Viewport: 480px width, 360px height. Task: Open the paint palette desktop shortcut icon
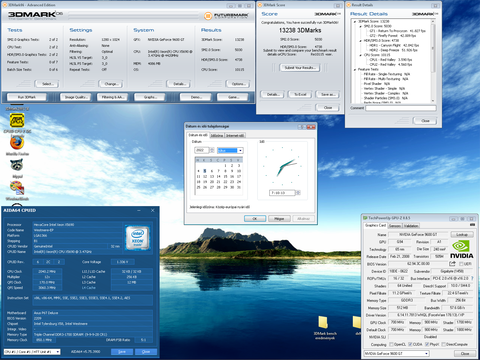click(x=17, y=188)
